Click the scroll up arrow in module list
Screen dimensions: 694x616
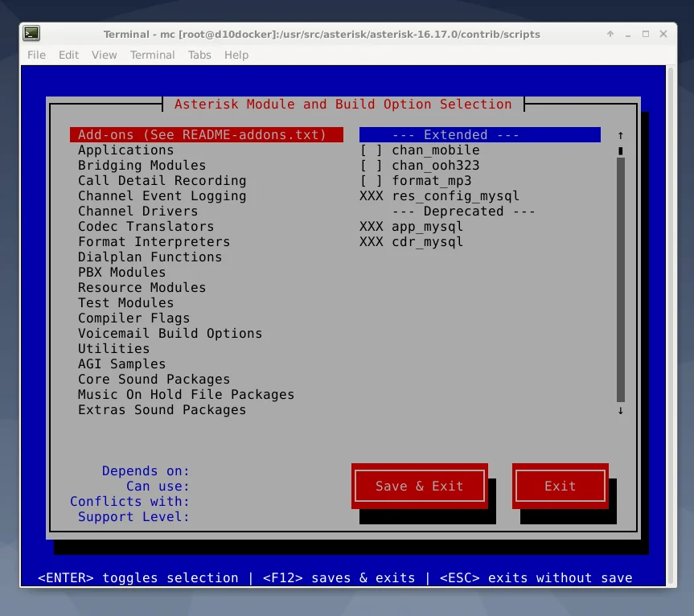coord(621,135)
